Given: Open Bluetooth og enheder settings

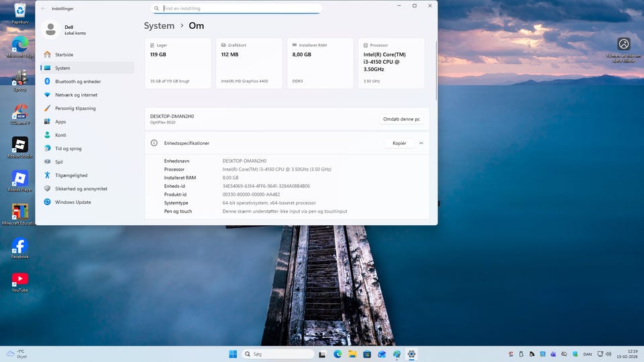Looking at the screenshot, I should click(x=77, y=81).
